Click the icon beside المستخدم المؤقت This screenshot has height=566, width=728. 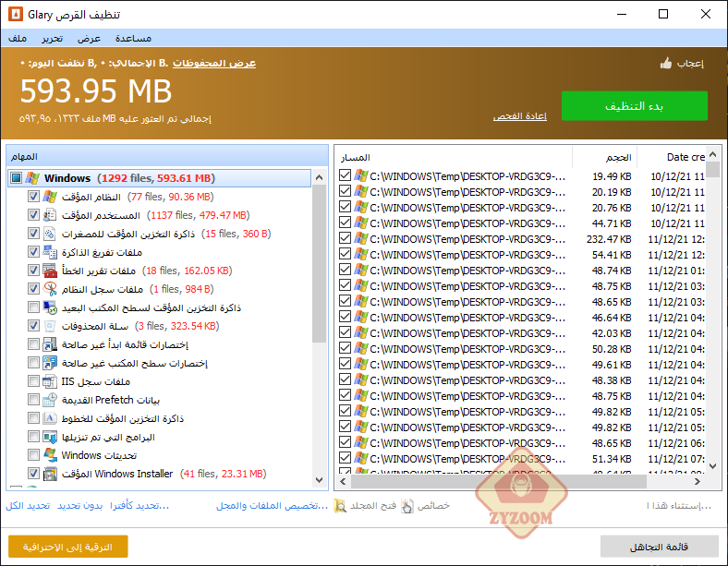50,215
